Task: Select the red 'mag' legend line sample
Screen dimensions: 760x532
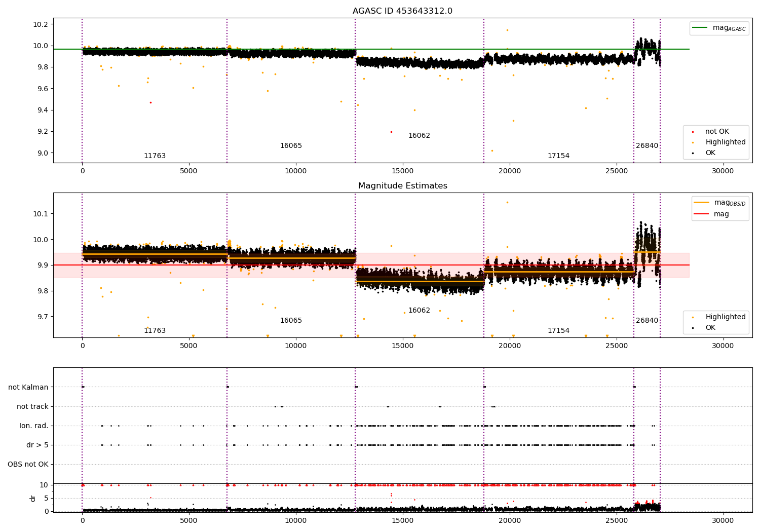Action: coord(702,214)
